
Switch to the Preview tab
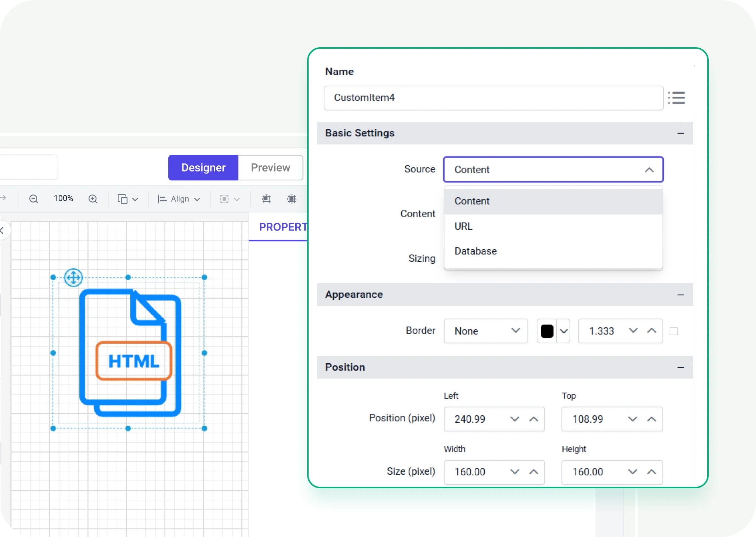[271, 167]
